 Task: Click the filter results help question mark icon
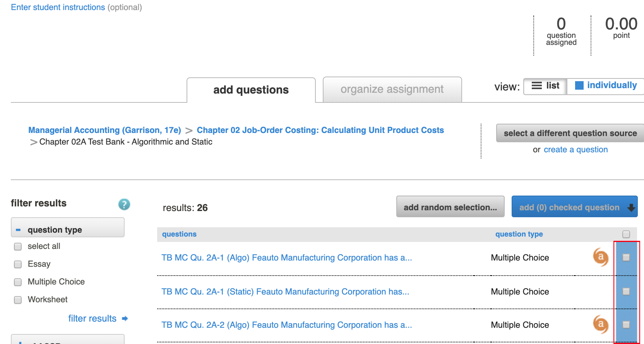click(x=124, y=204)
